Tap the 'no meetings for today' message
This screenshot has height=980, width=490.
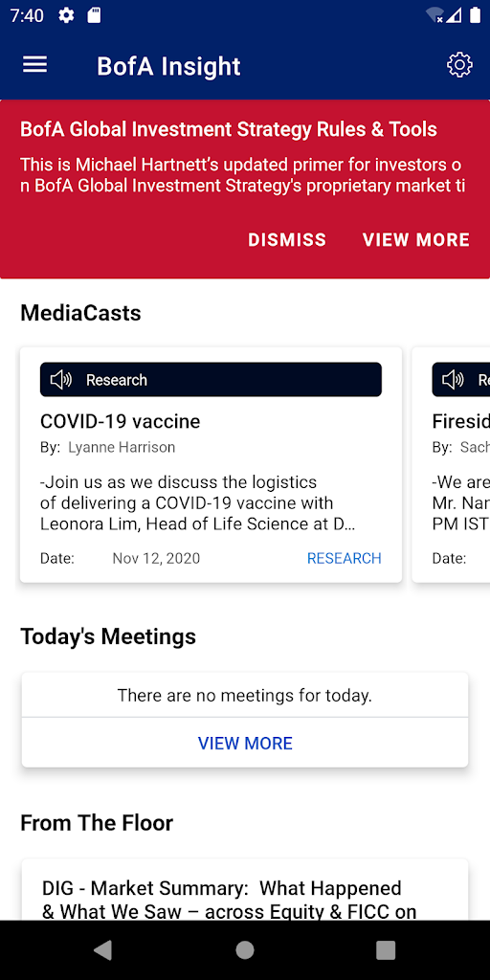pyautogui.click(x=245, y=695)
